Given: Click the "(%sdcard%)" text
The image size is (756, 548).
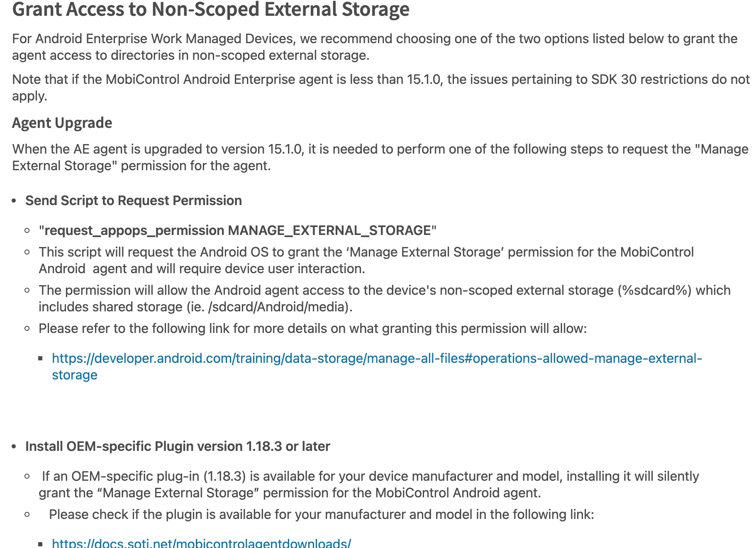Looking at the screenshot, I should click(x=654, y=290).
